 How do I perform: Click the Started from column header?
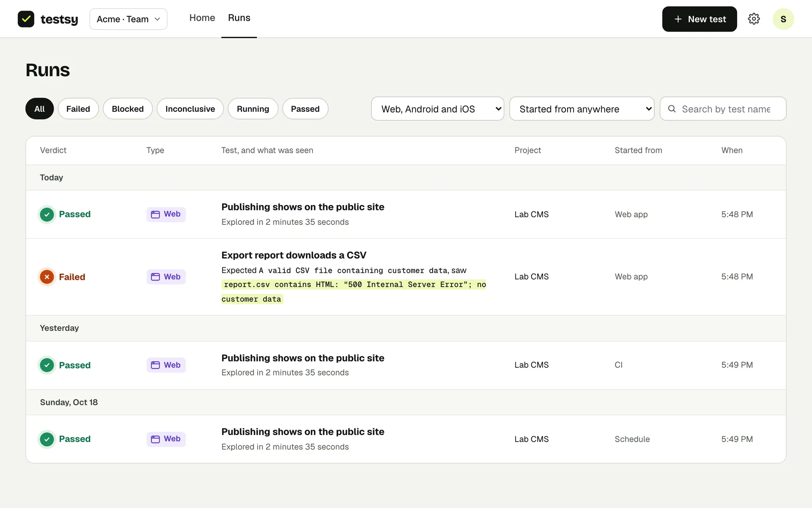tap(638, 150)
